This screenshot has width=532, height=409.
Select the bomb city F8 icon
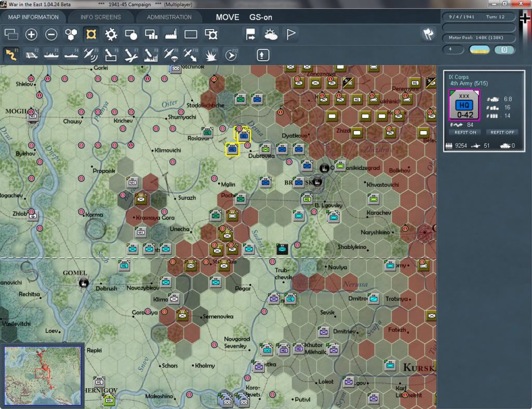click(151, 55)
